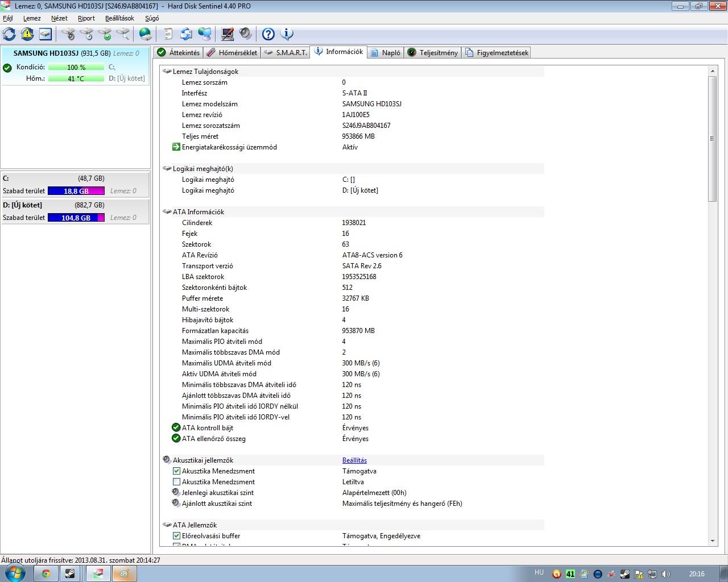Click the blue arrows send report icon
The width and height of the screenshot is (728, 582).
point(186,34)
